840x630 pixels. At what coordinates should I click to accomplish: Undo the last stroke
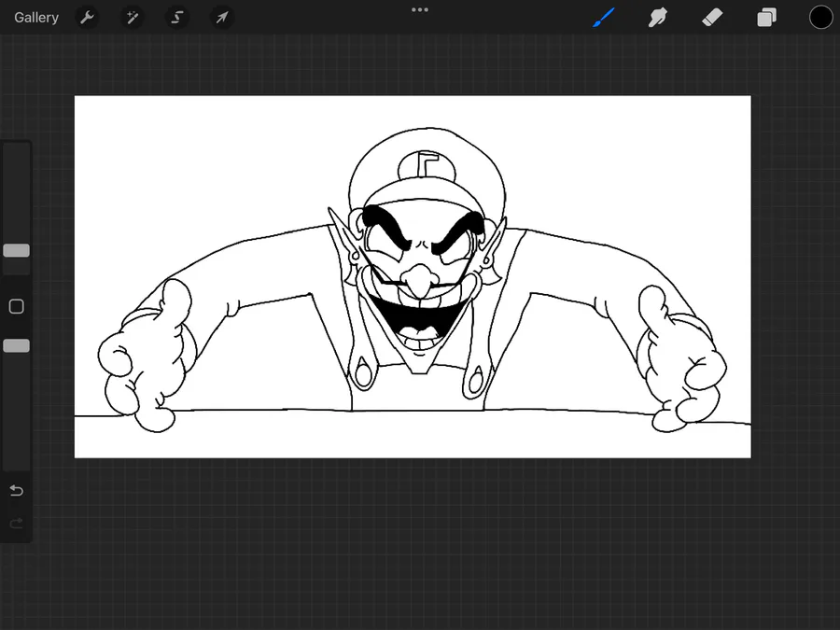(x=17, y=490)
